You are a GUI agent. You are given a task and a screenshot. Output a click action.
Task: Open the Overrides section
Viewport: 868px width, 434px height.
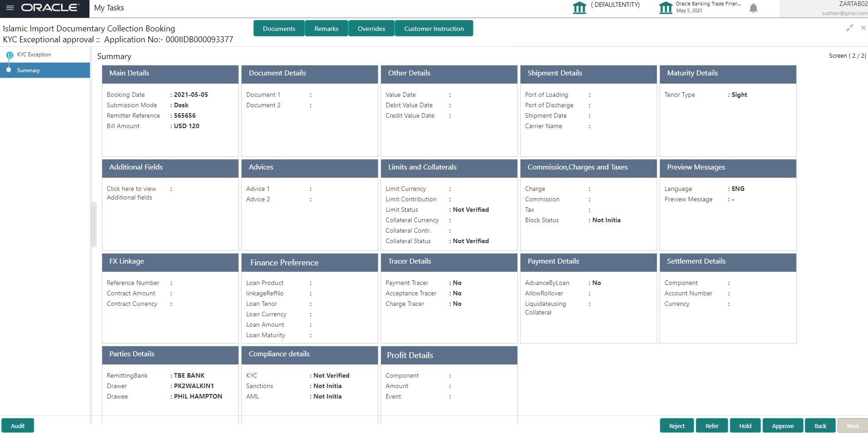[x=371, y=28]
